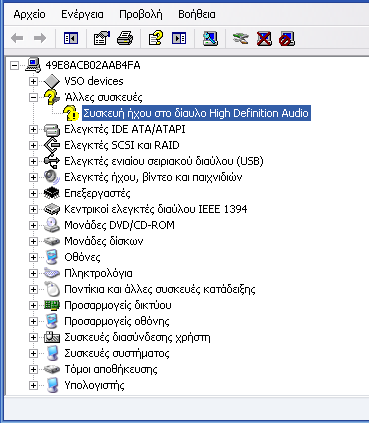Viewport: 369px width, 423px height.
Task: Select Συσκευή ήχου στο δίαυλο High Definition Audio
Action: 196,113
